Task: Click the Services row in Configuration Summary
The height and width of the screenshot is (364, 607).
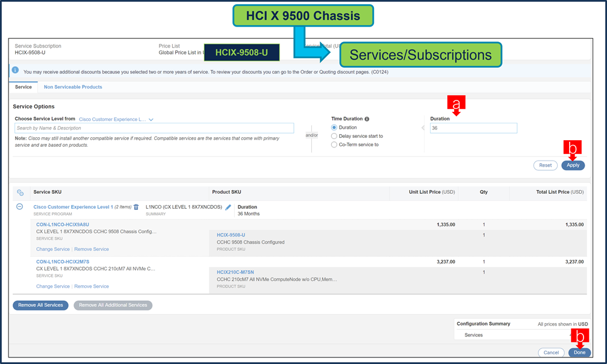Action: pos(473,335)
